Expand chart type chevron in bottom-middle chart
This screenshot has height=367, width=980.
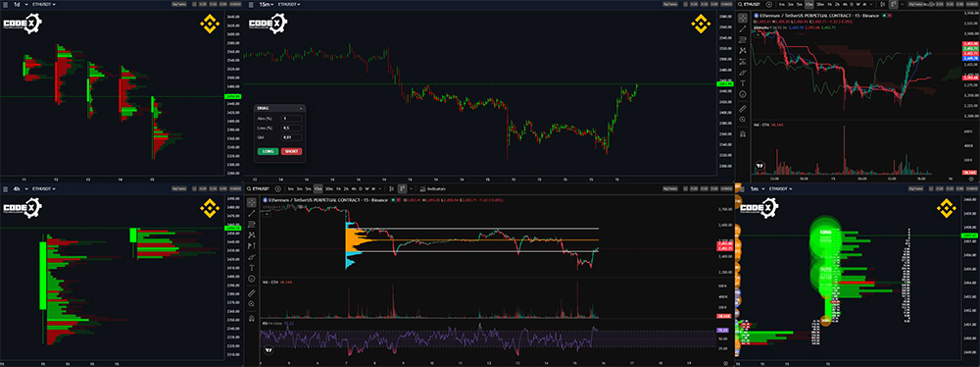coord(412,188)
